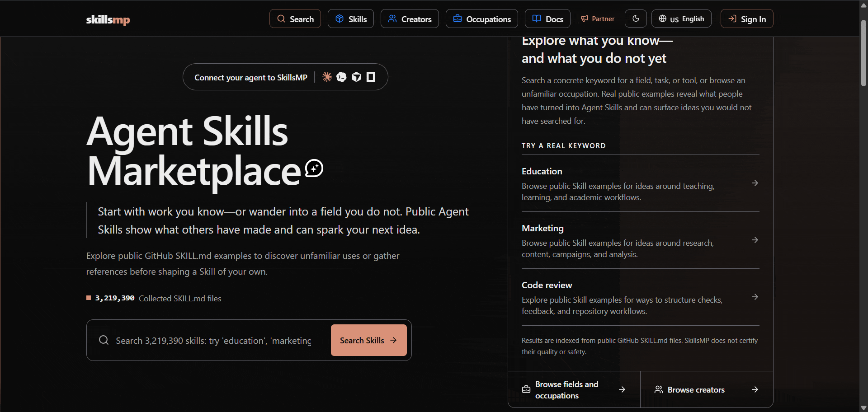
Task: Click the Partner link
Action: pyautogui.click(x=598, y=19)
